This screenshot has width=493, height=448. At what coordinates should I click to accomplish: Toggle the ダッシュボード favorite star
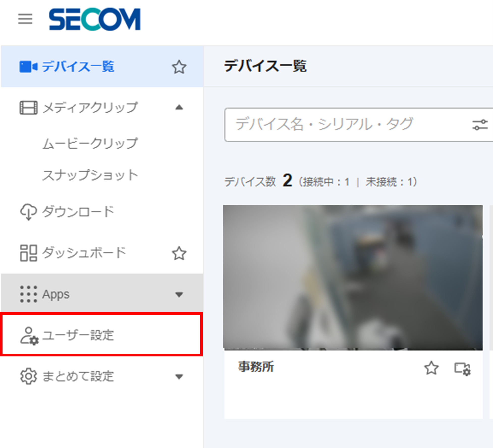click(x=179, y=253)
